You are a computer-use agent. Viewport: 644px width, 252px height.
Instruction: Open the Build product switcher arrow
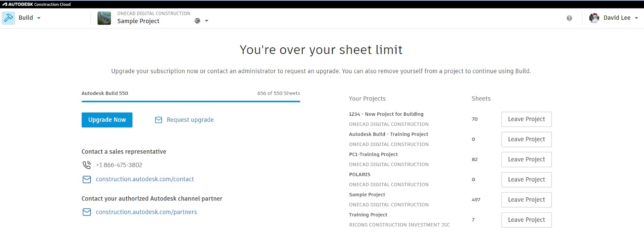coord(39,18)
